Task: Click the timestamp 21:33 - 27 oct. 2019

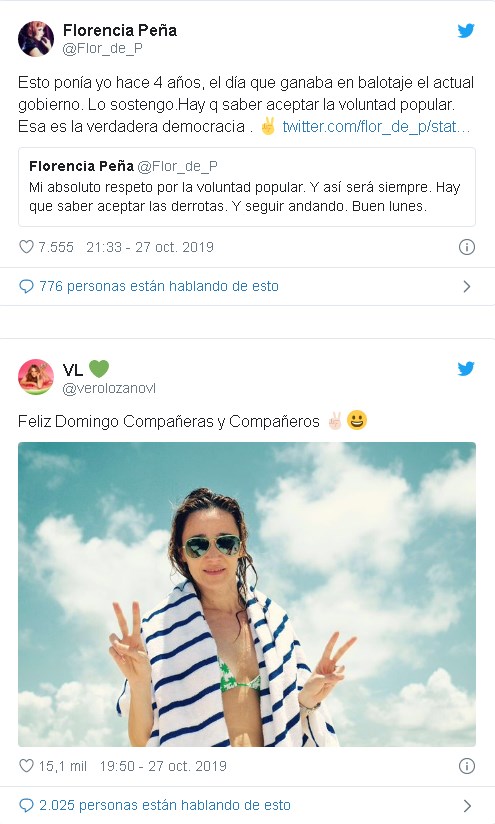Action: click(x=150, y=247)
